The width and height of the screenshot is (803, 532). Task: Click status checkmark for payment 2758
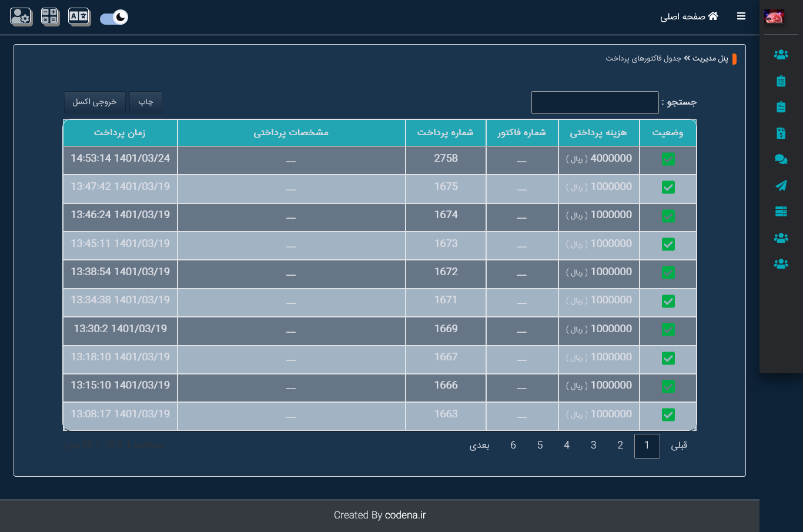point(668,159)
